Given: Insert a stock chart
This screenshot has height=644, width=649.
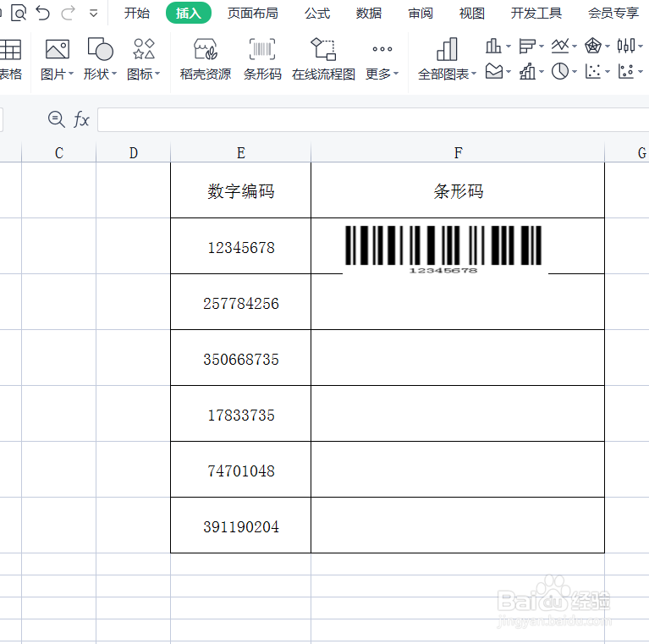Looking at the screenshot, I should pyautogui.click(x=626, y=46).
